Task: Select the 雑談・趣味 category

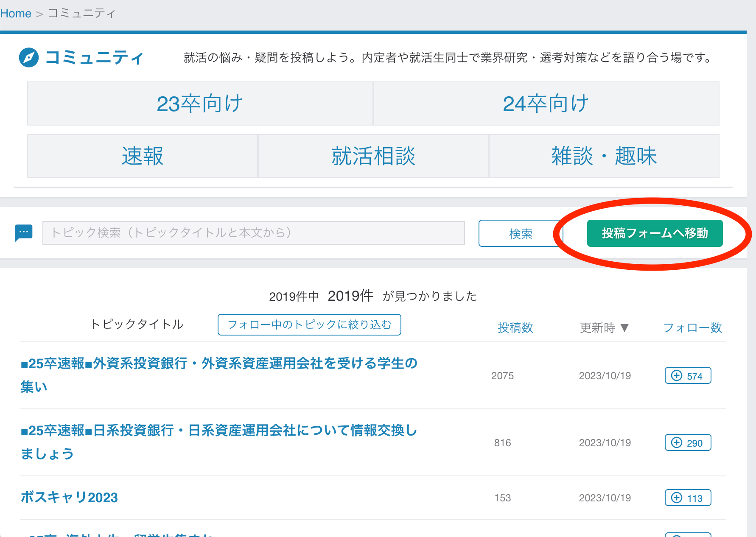Action: point(604,156)
